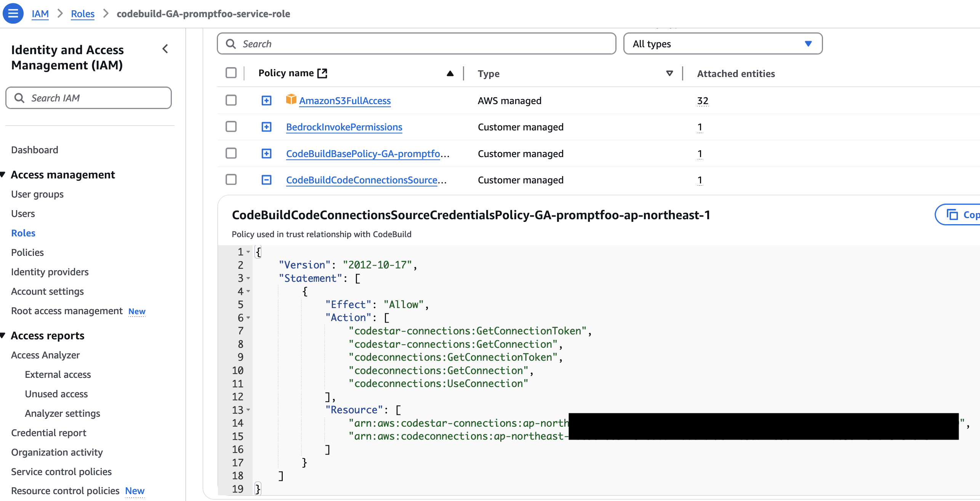Open the AmazonS3FullAccess policy link

(345, 101)
